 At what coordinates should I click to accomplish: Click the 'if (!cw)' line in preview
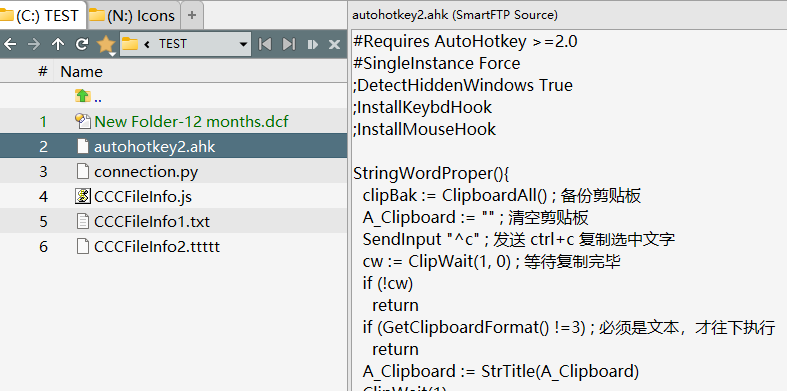(x=387, y=284)
